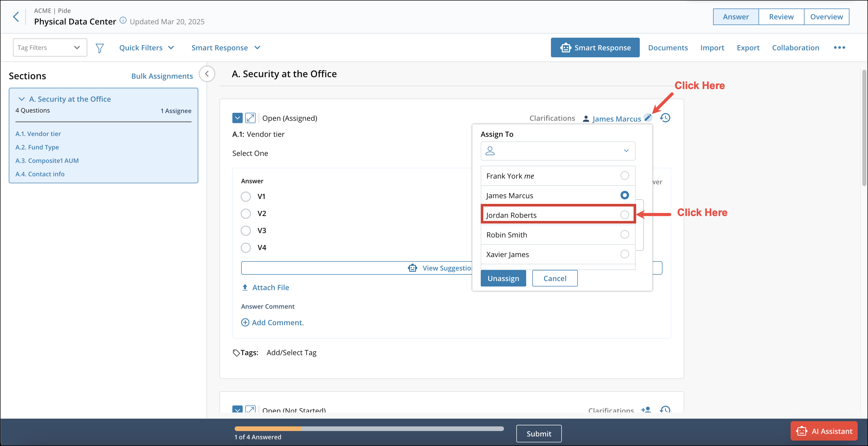Open the three-dot more options menu
The image size is (868, 446).
point(839,47)
